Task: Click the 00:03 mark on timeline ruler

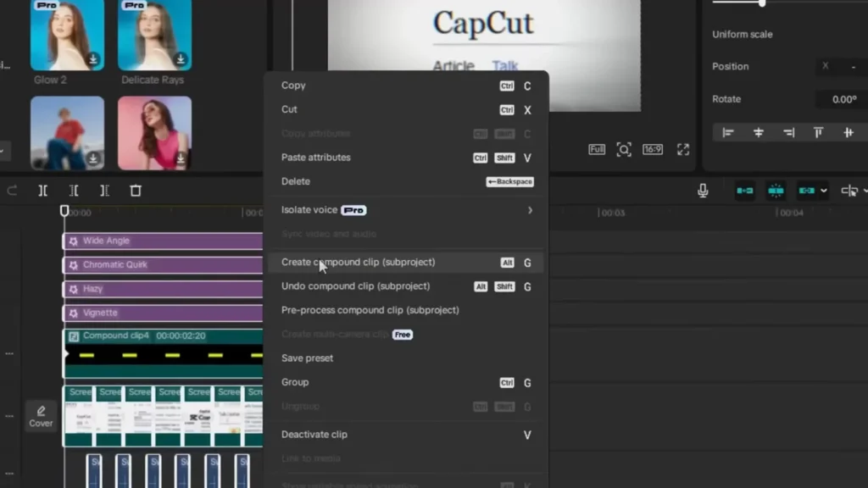Action: [613, 213]
